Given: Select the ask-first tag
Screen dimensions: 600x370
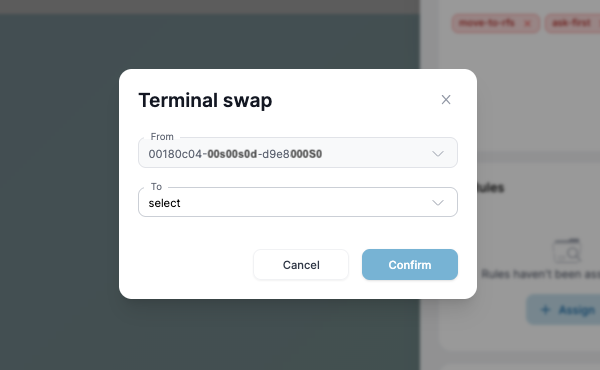Looking at the screenshot, I should 572,23.
